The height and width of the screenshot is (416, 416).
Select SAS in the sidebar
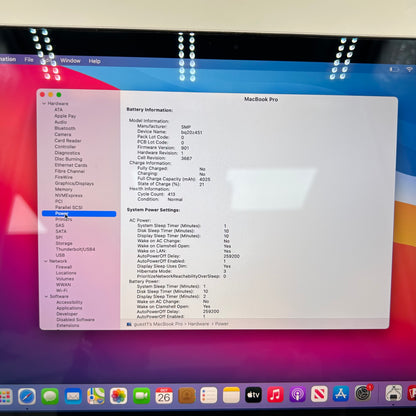pos(60,225)
